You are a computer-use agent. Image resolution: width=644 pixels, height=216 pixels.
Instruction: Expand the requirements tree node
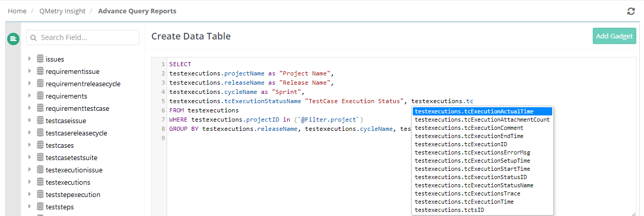pyautogui.click(x=30, y=96)
